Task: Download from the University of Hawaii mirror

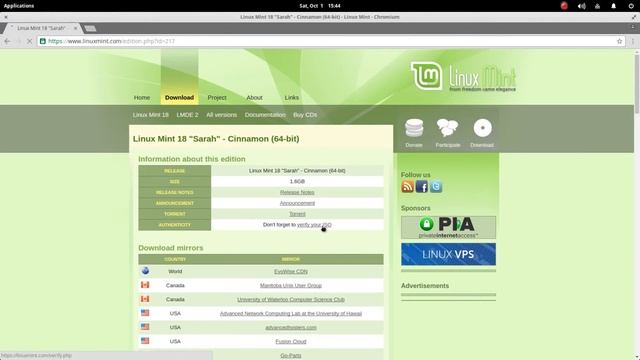Action: point(291,313)
